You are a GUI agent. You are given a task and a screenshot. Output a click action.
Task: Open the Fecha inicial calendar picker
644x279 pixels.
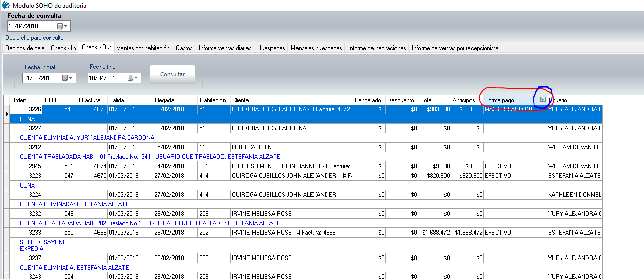click(68, 78)
